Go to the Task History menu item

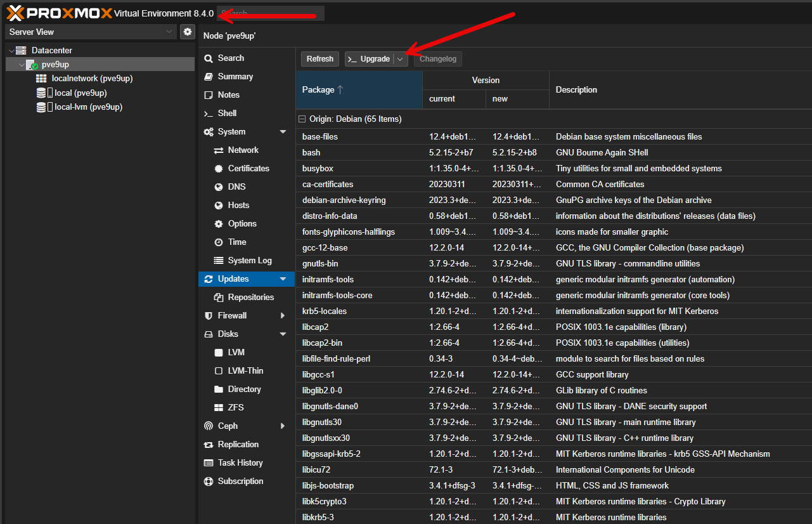tap(240, 463)
